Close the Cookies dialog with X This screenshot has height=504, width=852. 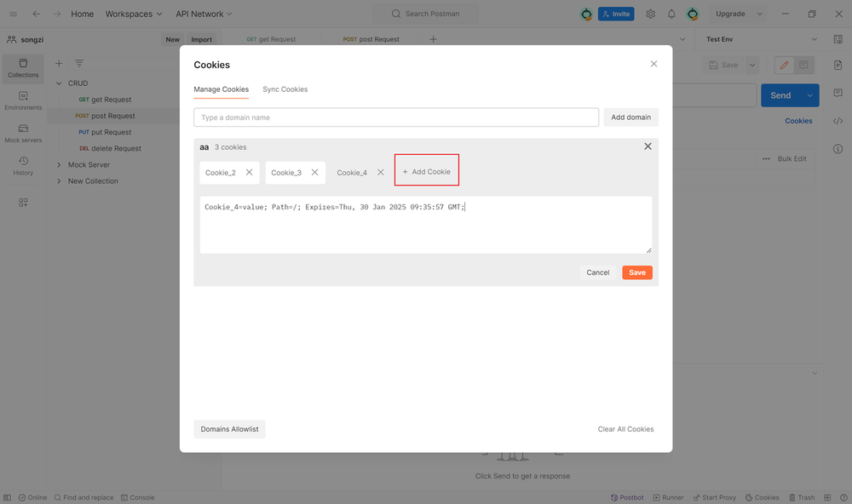pos(653,64)
